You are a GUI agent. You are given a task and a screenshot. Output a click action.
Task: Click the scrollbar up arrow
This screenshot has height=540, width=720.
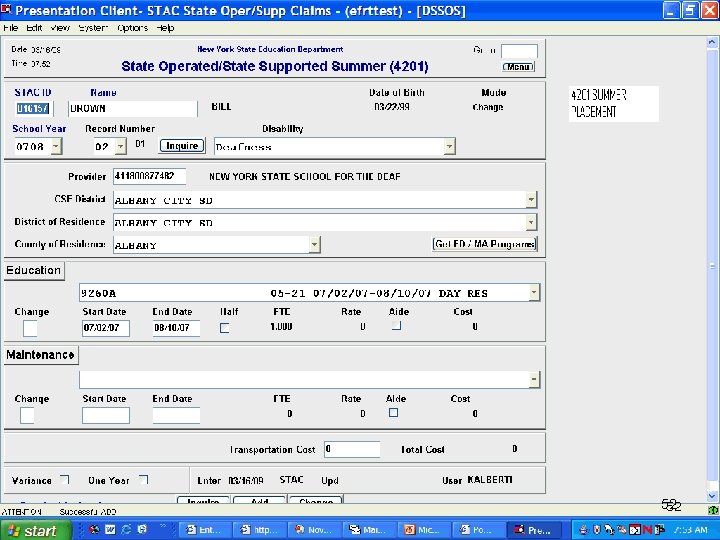pos(712,42)
